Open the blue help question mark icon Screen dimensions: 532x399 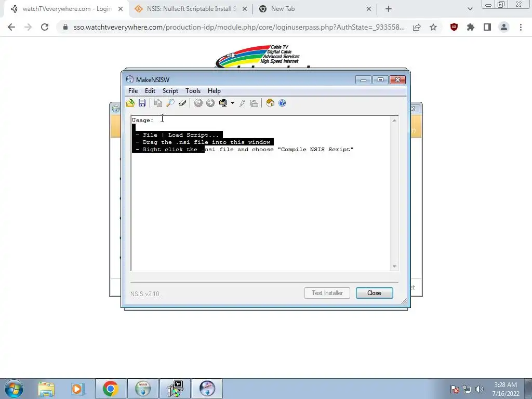[282, 103]
